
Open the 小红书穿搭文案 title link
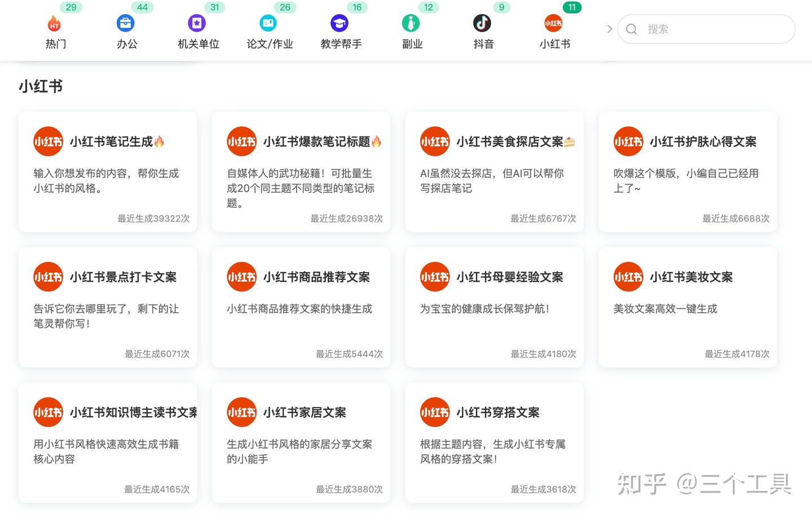498,413
